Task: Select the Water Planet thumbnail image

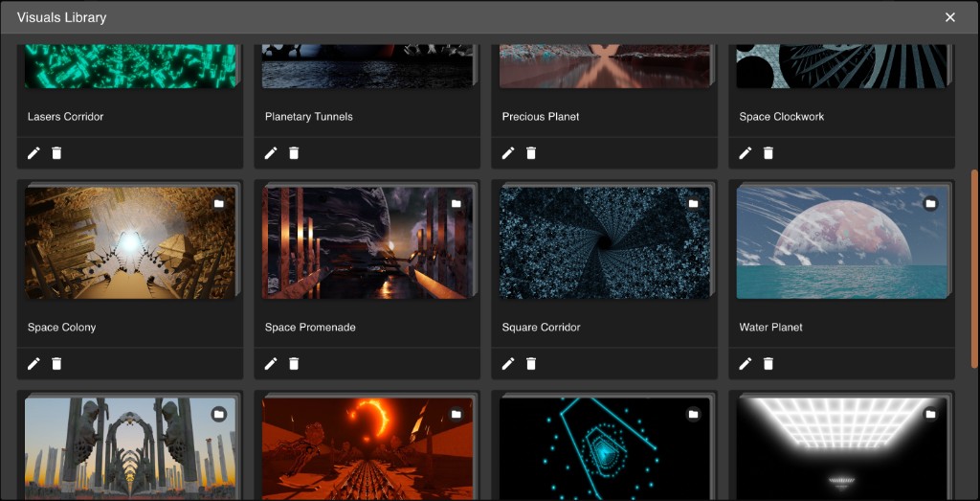Action: coord(842,243)
